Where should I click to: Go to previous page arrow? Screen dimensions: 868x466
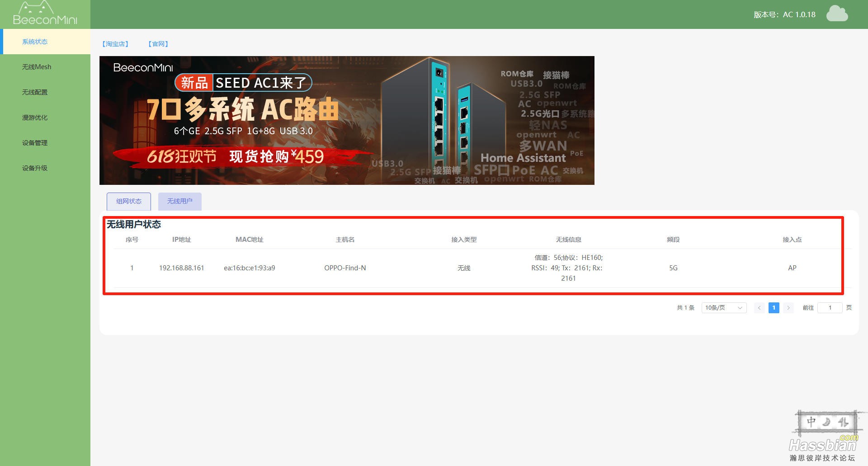759,308
